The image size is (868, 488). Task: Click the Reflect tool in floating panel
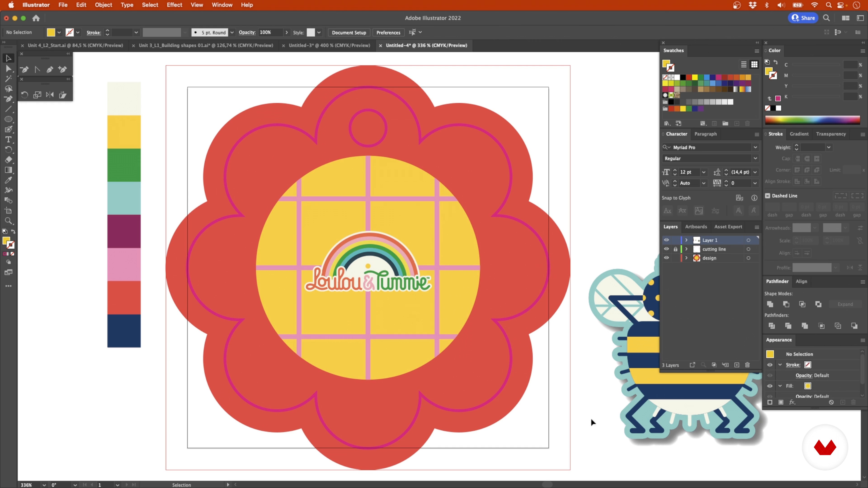click(50, 95)
